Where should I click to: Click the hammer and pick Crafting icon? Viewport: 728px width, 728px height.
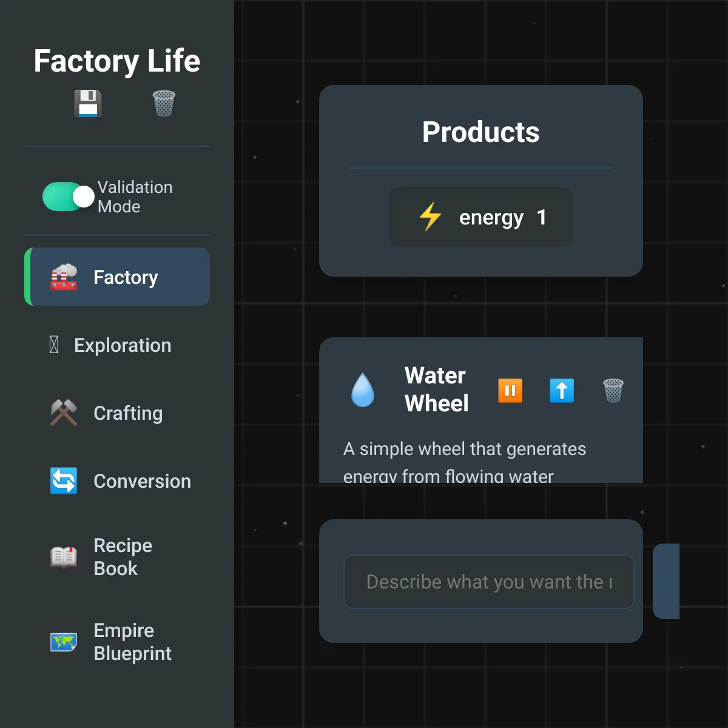[x=64, y=413]
